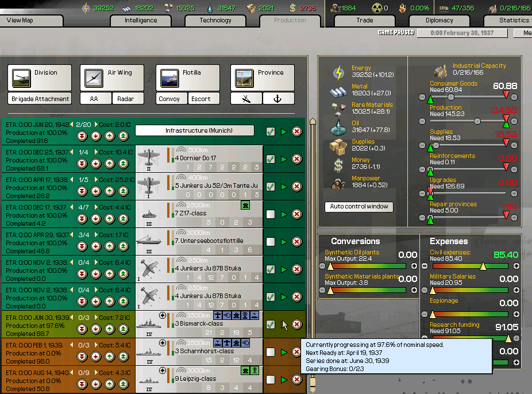The width and height of the screenshot is (532, 394).
Task: Click the air base plane icon
Action: tap(246, 99)
